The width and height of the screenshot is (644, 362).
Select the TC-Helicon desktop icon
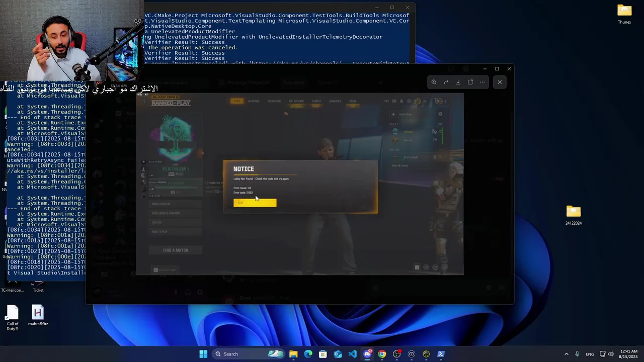click(x=12, y=287)
